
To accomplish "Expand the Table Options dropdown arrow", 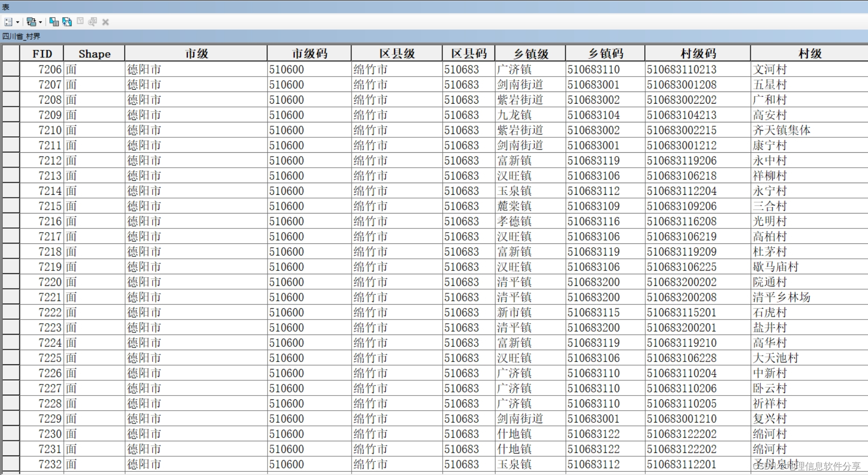I will [18, 22].
